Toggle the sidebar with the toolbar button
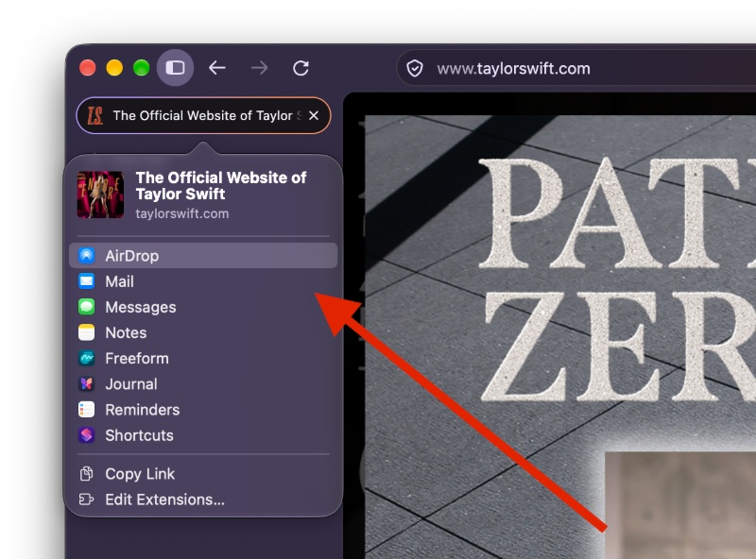The height and width of the screenshot is (559, 756). coord(175,68)
